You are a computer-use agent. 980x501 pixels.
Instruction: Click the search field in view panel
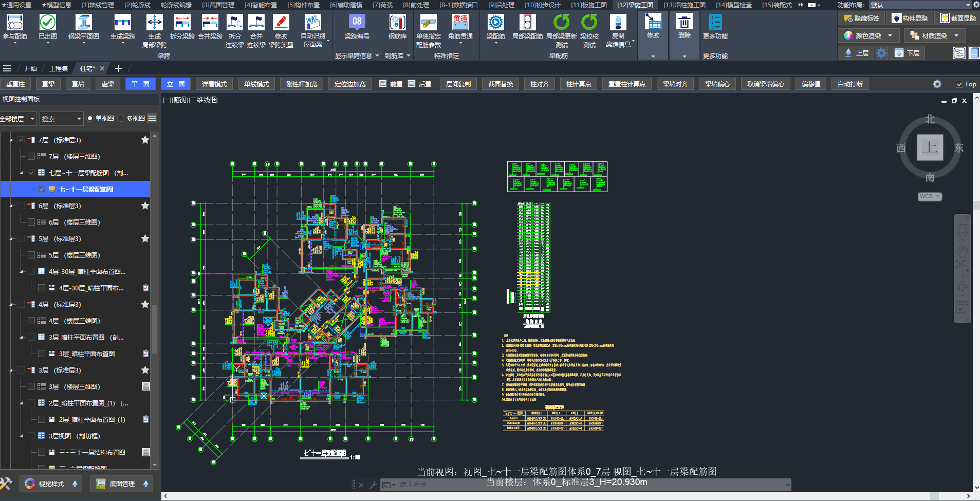58,119
